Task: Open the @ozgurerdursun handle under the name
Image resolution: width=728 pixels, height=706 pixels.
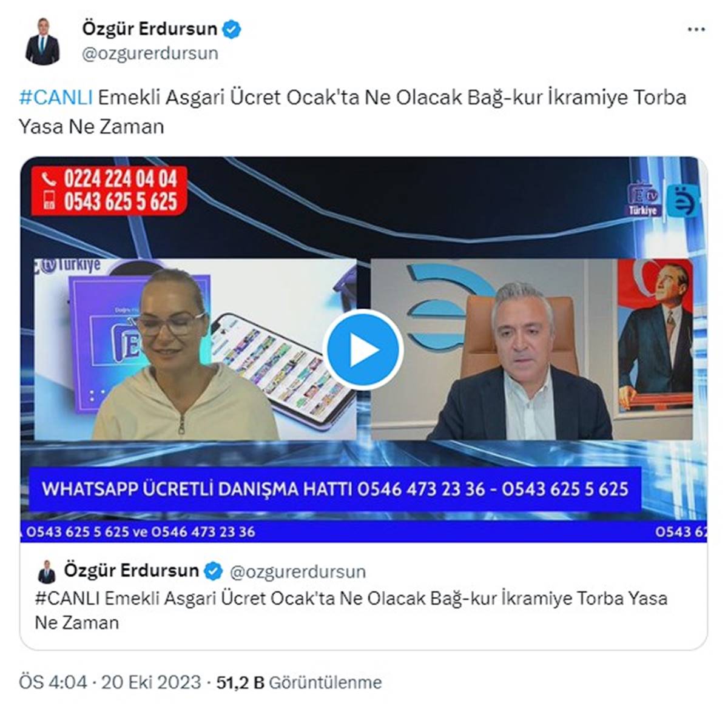Action: [x=150, y=54]
